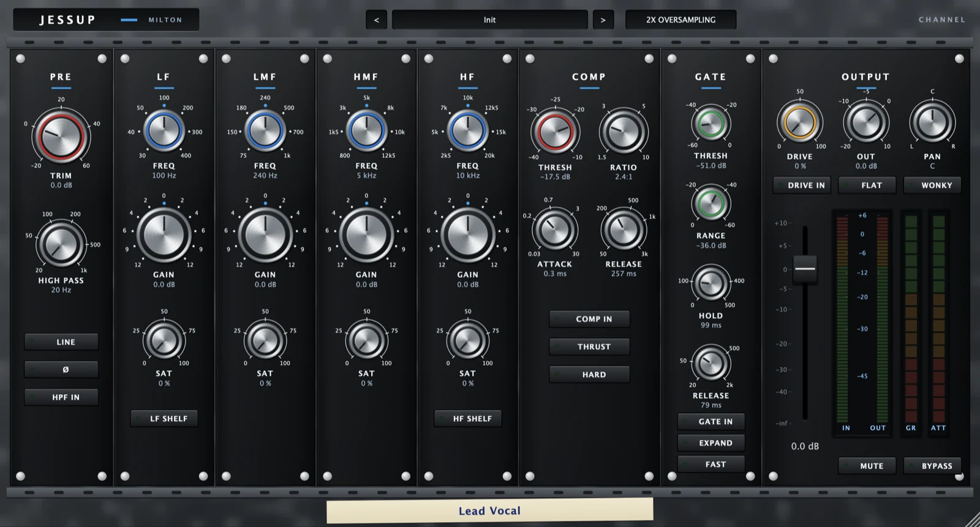This screenshot has height=527, width=980.
Task: Toggle the LINE input button
Action: click(x=61, y=342)
